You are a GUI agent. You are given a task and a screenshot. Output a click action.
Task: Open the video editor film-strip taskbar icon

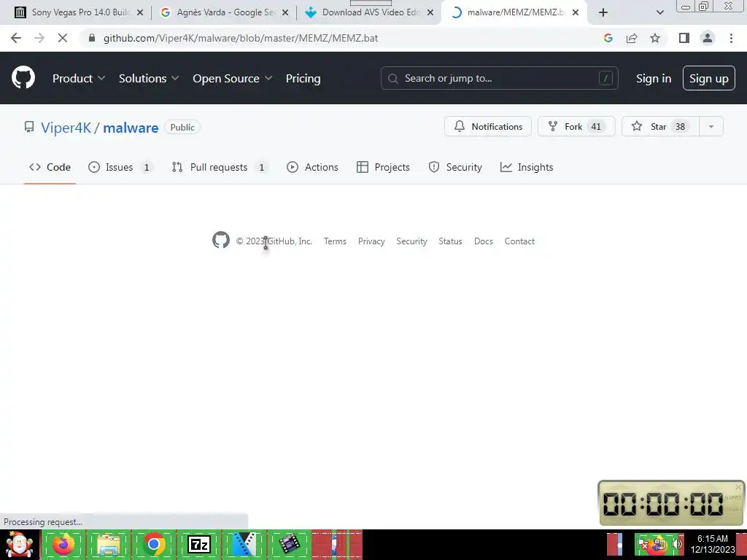pos(289,544)
